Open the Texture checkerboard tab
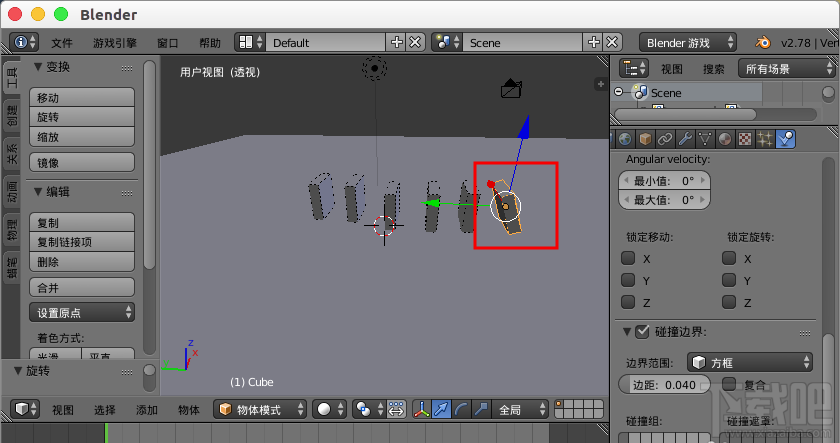 745,139
